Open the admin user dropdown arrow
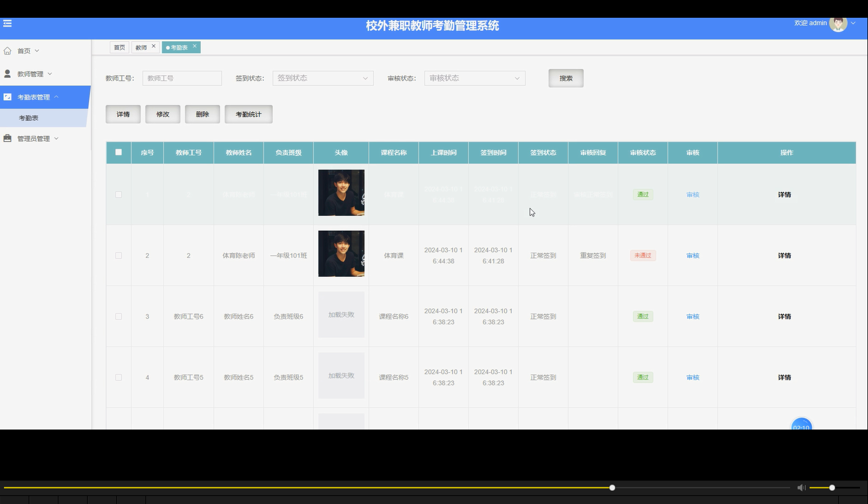Viewport: 868px width, 504px height. click(853, 23)
